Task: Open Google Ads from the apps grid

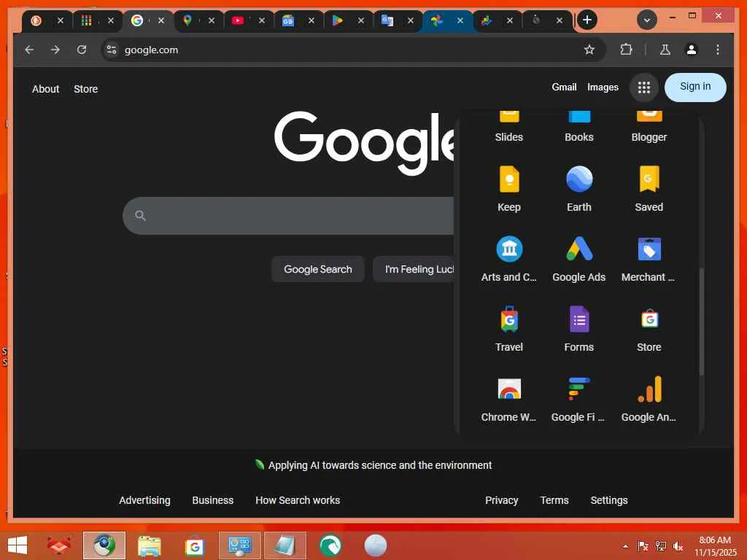Action: 578,259
